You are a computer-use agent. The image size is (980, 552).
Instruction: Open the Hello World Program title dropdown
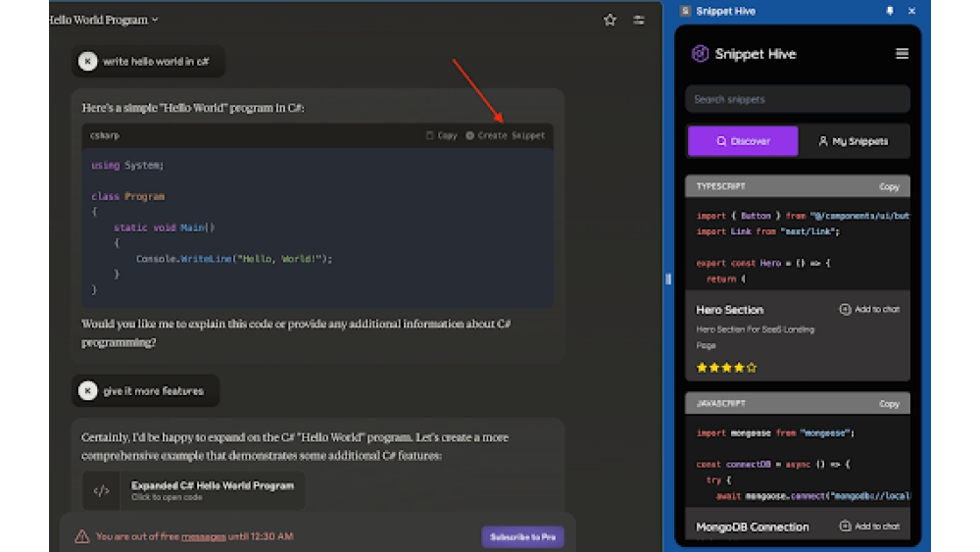click(104, 20)
